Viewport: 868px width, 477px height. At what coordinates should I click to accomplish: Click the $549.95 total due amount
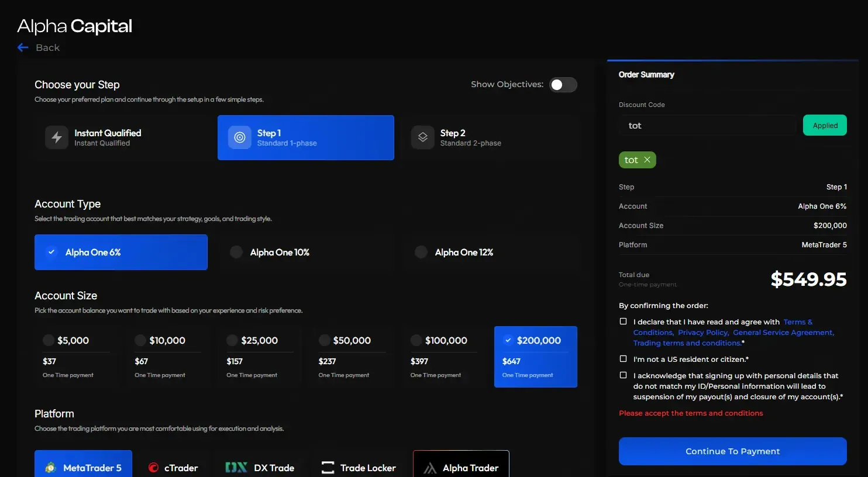pos(808,279)
